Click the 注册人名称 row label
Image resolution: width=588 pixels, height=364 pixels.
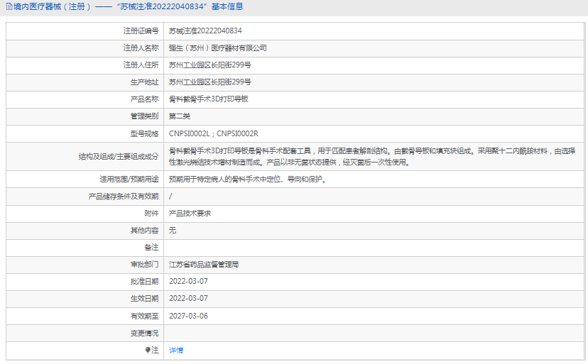tap(141, 48)
